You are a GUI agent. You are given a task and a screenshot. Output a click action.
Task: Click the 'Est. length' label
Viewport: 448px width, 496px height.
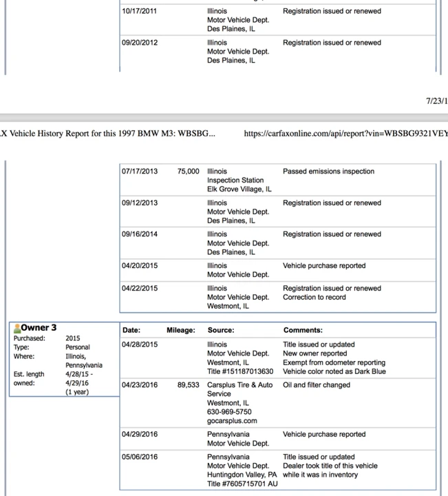(29, 374)
